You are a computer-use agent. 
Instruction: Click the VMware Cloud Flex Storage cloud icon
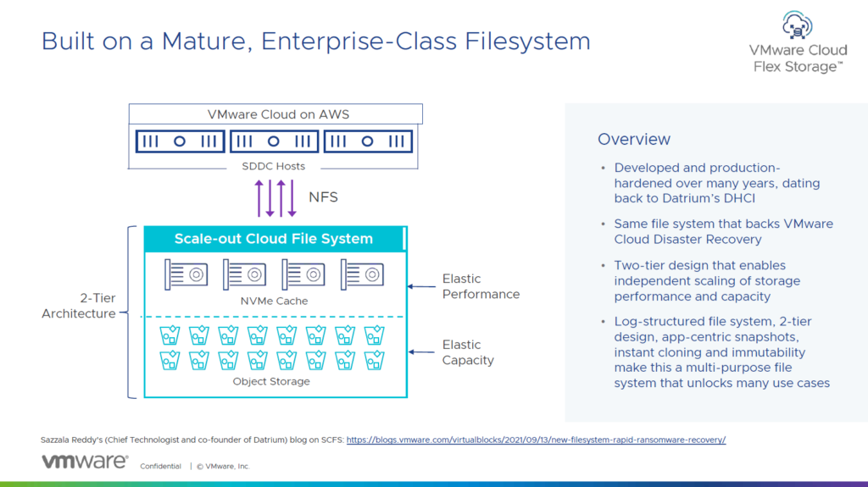pyautogui.click(x=797, y=25)
